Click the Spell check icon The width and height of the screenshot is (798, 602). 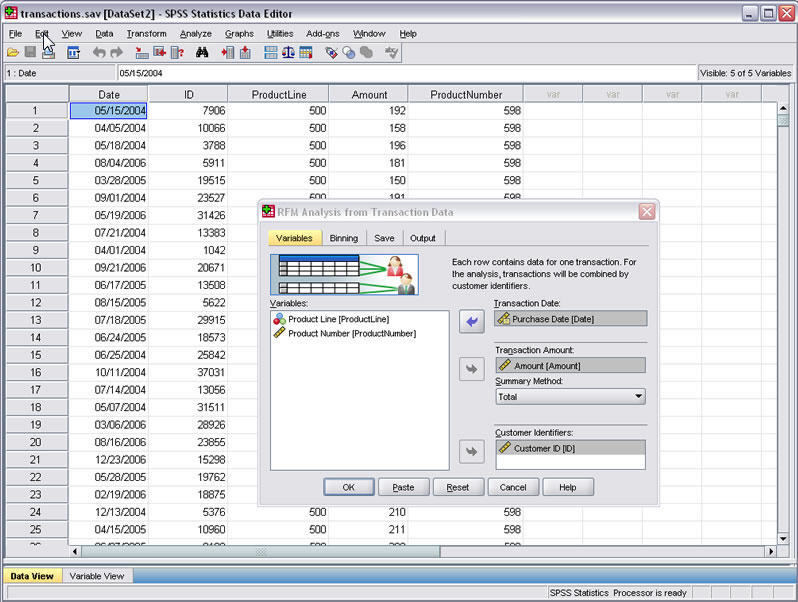pos(391,52)
